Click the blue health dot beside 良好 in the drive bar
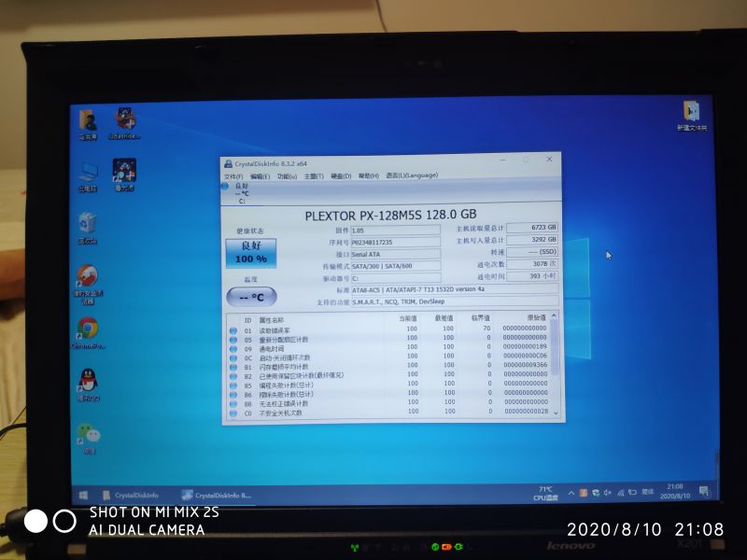Screen dimensions: 747x560 pos(225,186)
